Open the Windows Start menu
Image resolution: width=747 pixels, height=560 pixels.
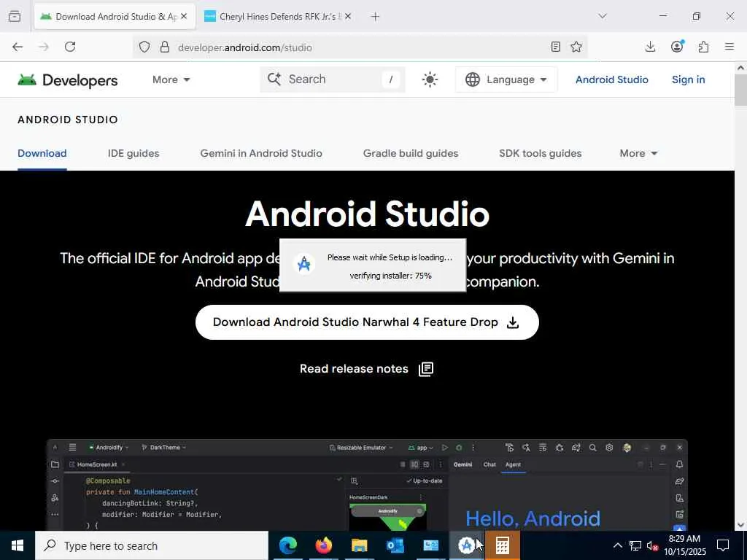pos(18,545)
